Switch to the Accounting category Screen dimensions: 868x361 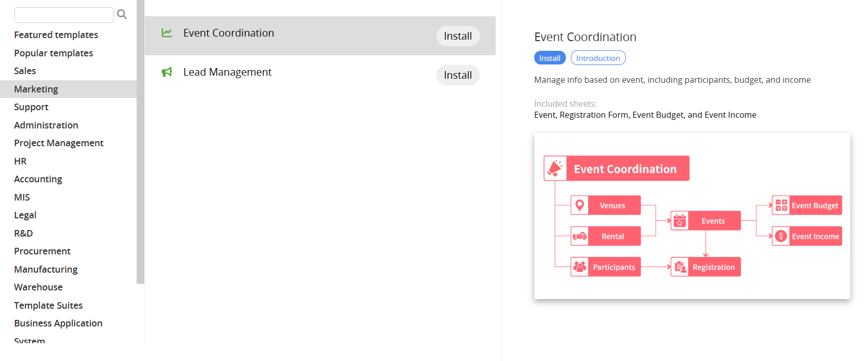pyautogui.click(x=38, y=179)
